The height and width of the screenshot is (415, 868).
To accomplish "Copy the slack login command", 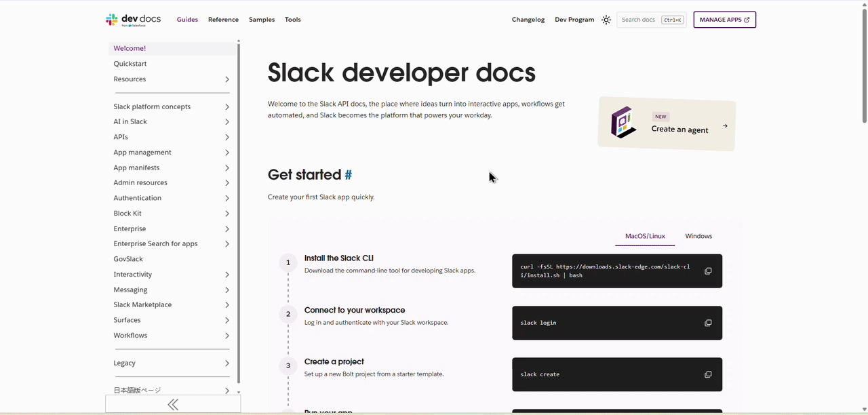I will click(708, 323).
